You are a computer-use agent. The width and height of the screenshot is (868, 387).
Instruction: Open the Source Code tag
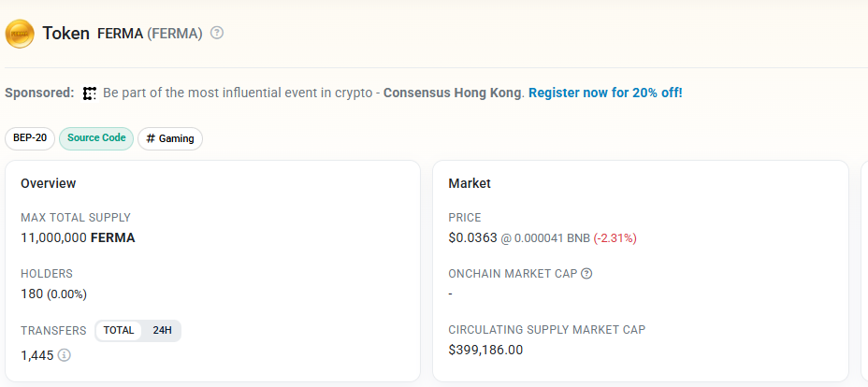tap(96, 138)
